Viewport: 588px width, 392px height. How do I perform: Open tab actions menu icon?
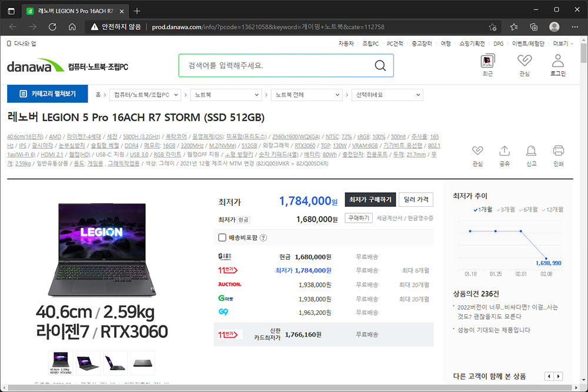[11, 11]
